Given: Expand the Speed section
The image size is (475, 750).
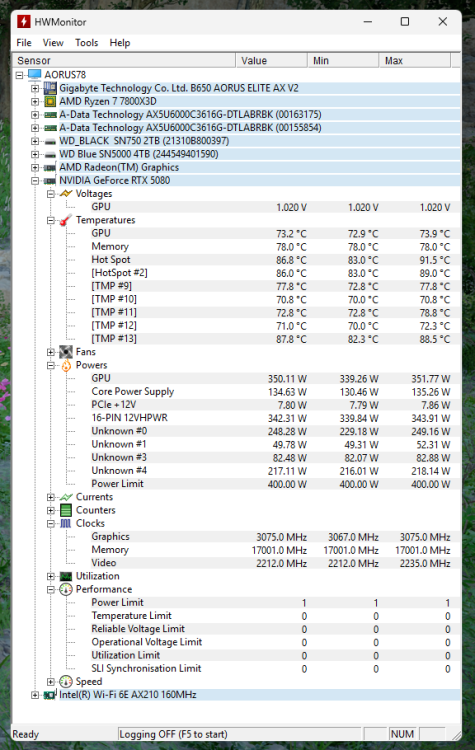Looking at the screenshot, I should click(x=51, y=682).
